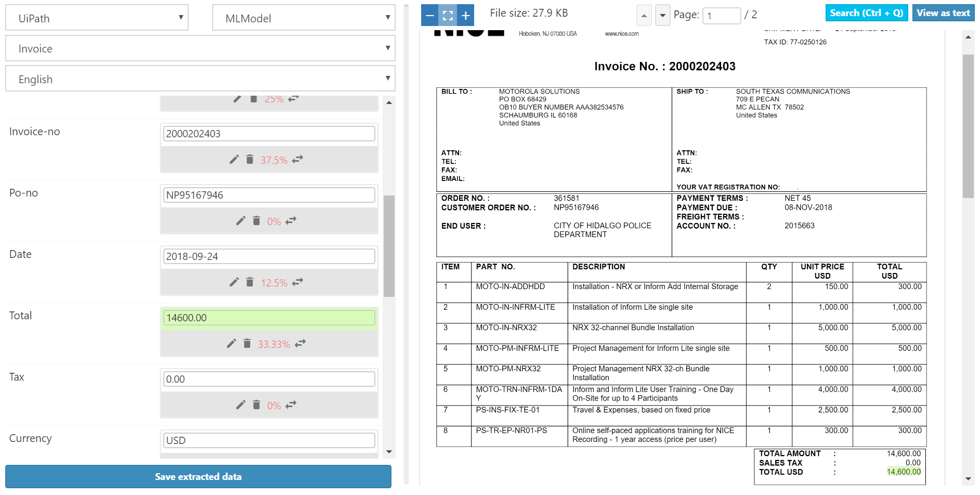Swap the Tax value using arrows icon
Screen dimensions: 980x495
coord(291,405)
